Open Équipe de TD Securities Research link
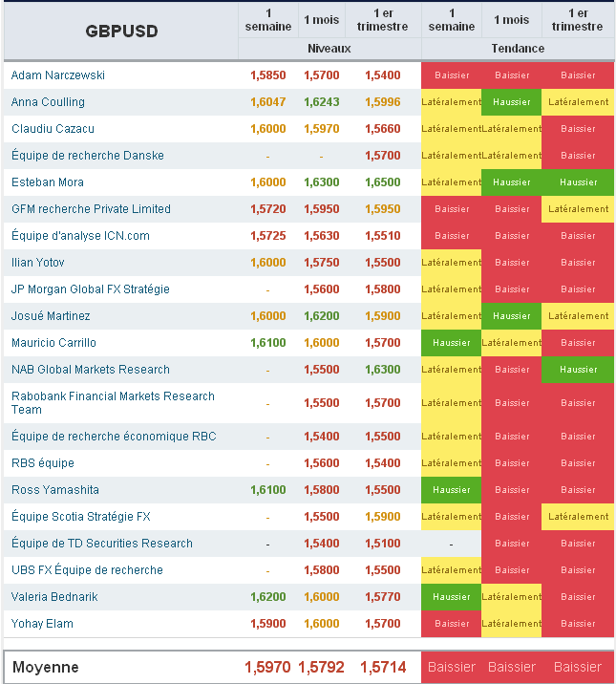 coord(102,544)
